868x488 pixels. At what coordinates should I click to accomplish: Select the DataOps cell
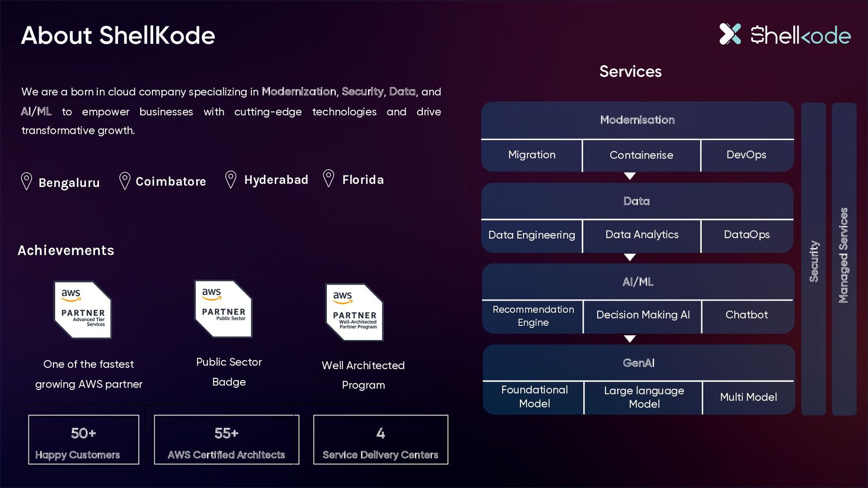[x=747, y=236]
